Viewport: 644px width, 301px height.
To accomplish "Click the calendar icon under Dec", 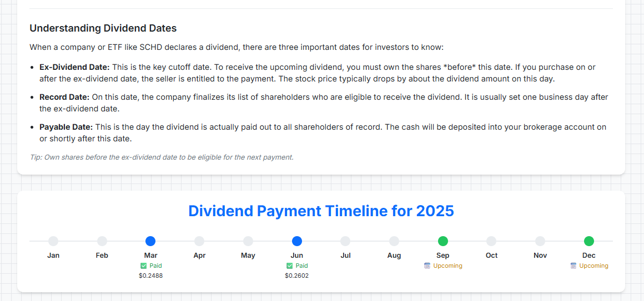I will click(573, 266).
